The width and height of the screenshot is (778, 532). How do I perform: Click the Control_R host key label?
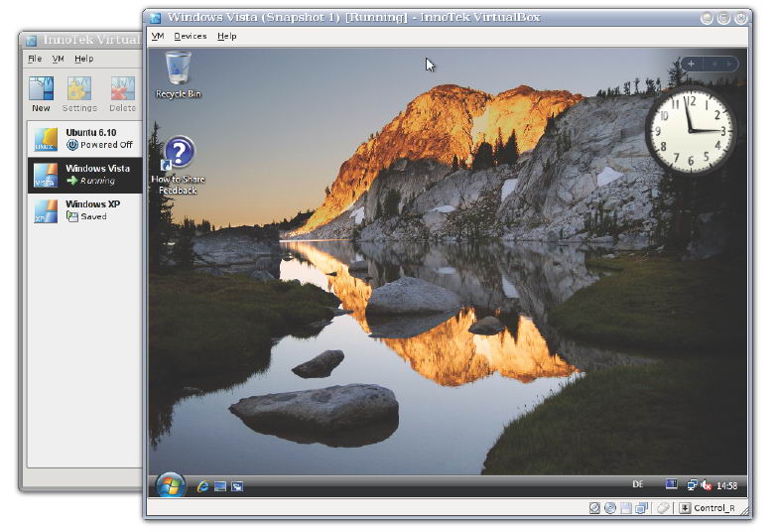tap(714, 508)
